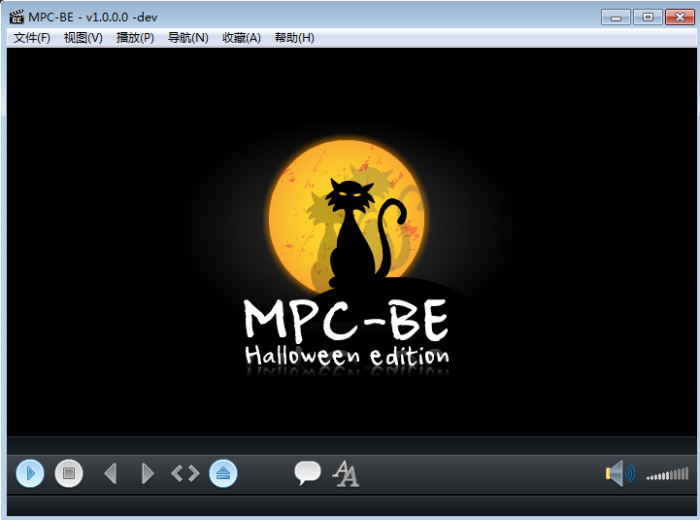The image size is (700, 520).
Task: Adjust the volume level slider
Action: click(x=667, y=474)
